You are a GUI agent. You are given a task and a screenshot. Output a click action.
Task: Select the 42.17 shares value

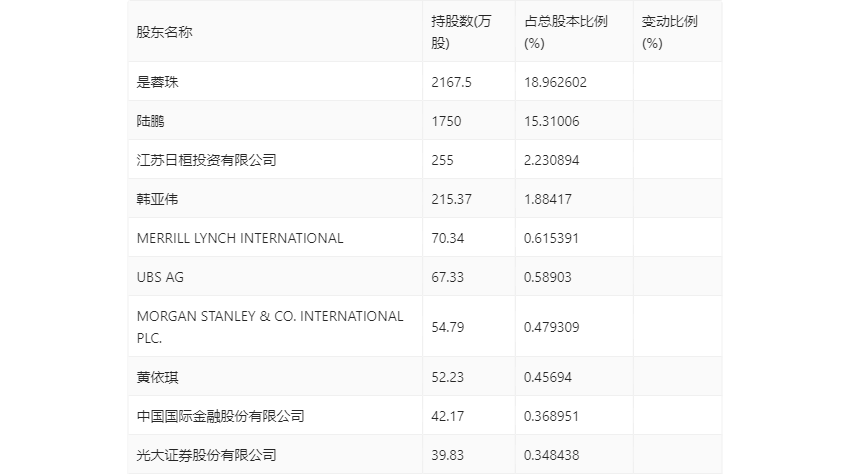tap(448, 416)
